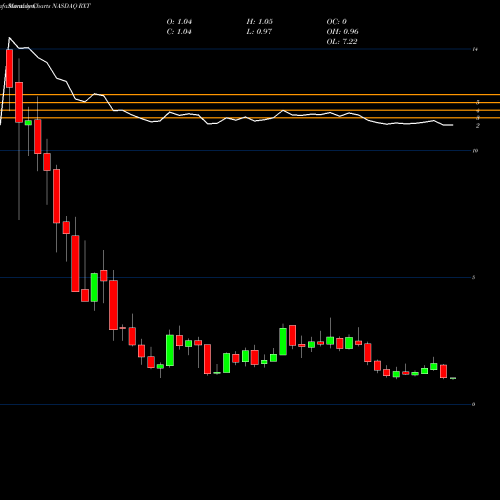Click the 'C: 1.04' close value
500x500 pixels.
179,32
